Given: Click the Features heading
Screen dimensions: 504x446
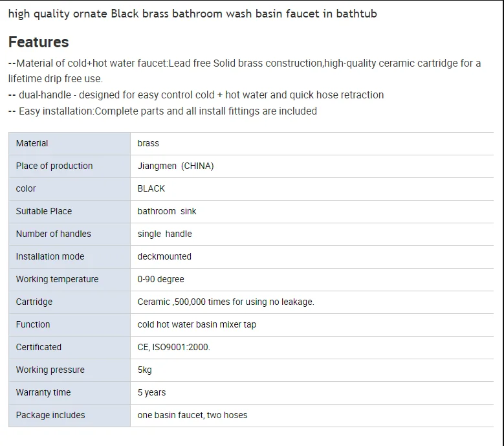Looking at the screenshot, I should click(38, 42).
